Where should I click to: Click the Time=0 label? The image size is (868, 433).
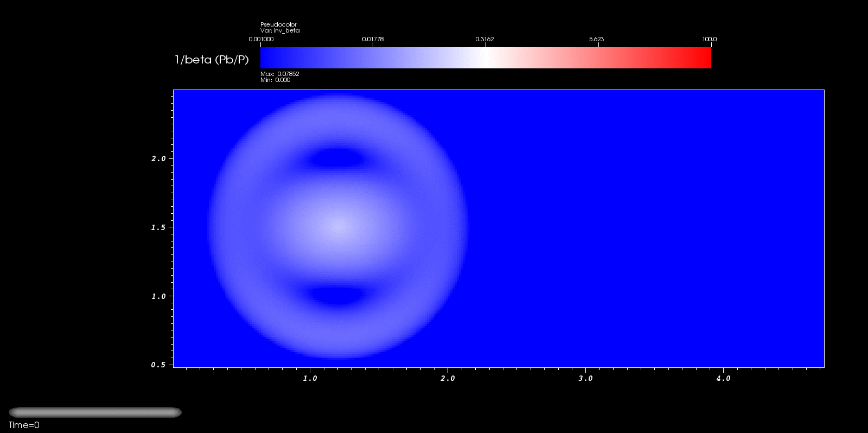click(24, 425)
